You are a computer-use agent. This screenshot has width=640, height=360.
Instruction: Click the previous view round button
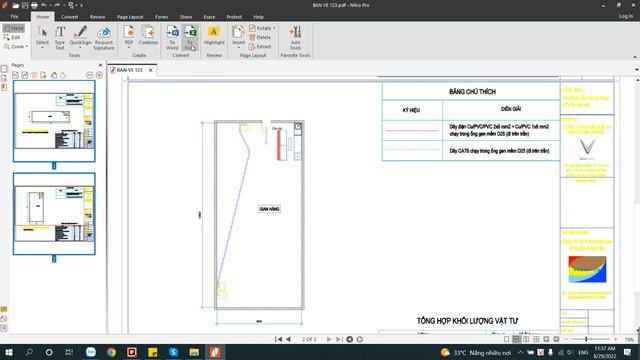coord(349,339)
